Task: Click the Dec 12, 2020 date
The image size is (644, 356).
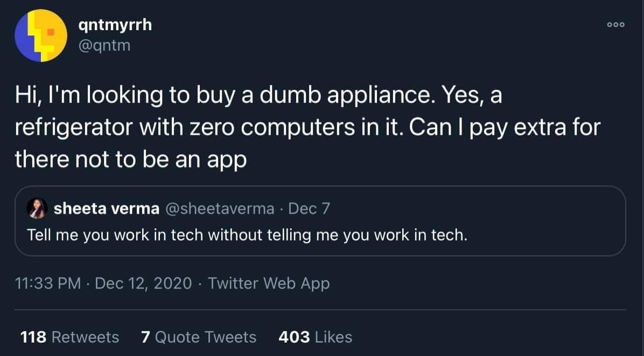Action: (143, 283)
